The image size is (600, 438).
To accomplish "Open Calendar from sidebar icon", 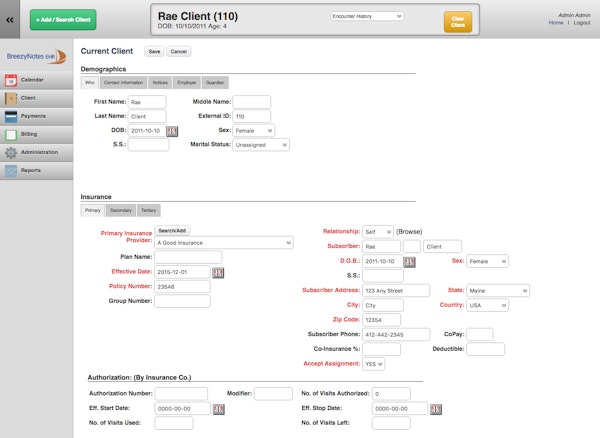I will click(11, 80).
